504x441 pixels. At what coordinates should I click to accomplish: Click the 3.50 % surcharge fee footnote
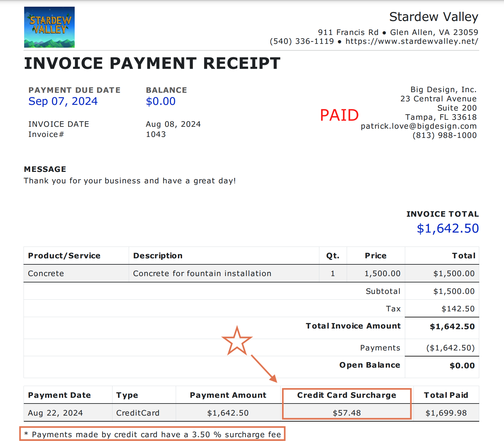click(153, 435)
